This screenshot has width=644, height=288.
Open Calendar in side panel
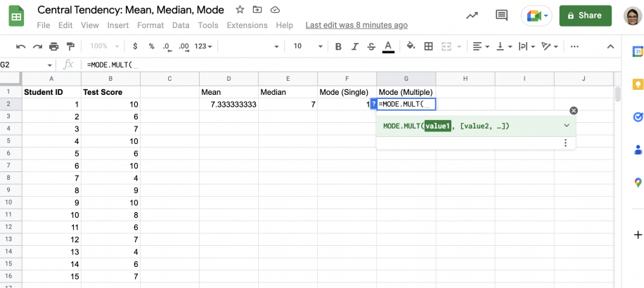638,52
